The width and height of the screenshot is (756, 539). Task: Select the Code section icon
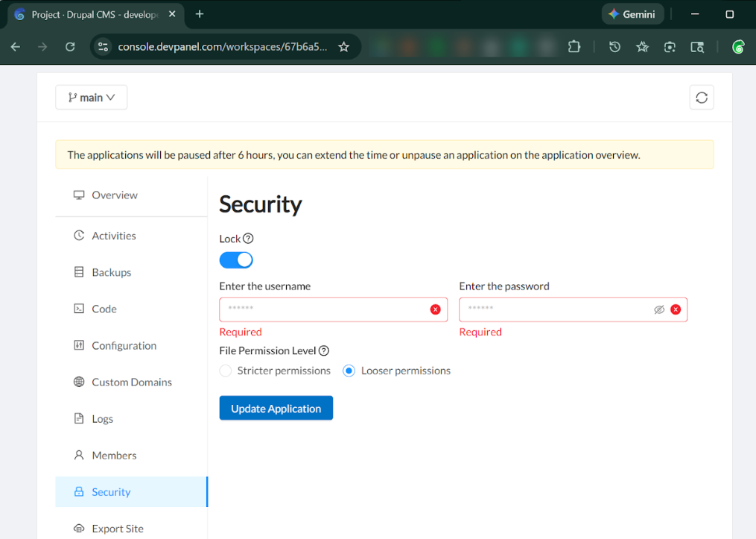[x=79, y=309]
